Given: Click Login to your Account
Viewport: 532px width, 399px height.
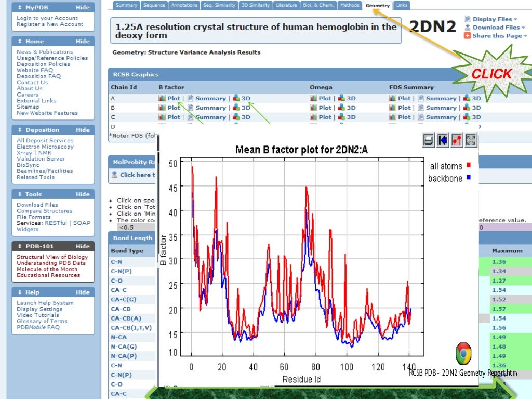Looking at the screenshot, I should pyautogui.click(x=47, y=18).
